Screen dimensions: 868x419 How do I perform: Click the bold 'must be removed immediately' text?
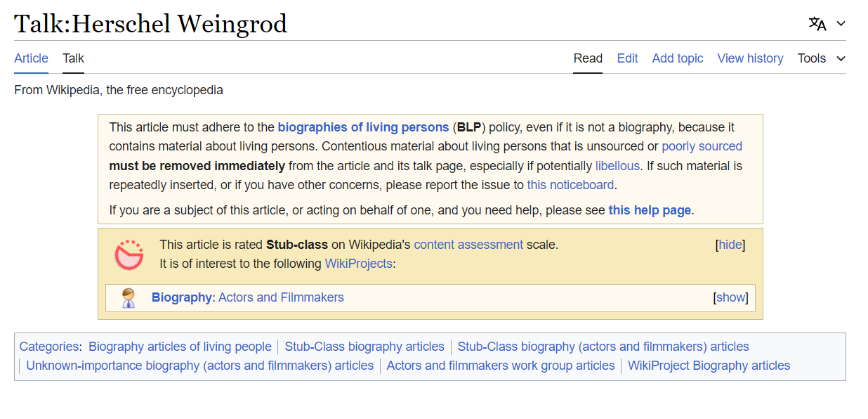tap(197, 166)
